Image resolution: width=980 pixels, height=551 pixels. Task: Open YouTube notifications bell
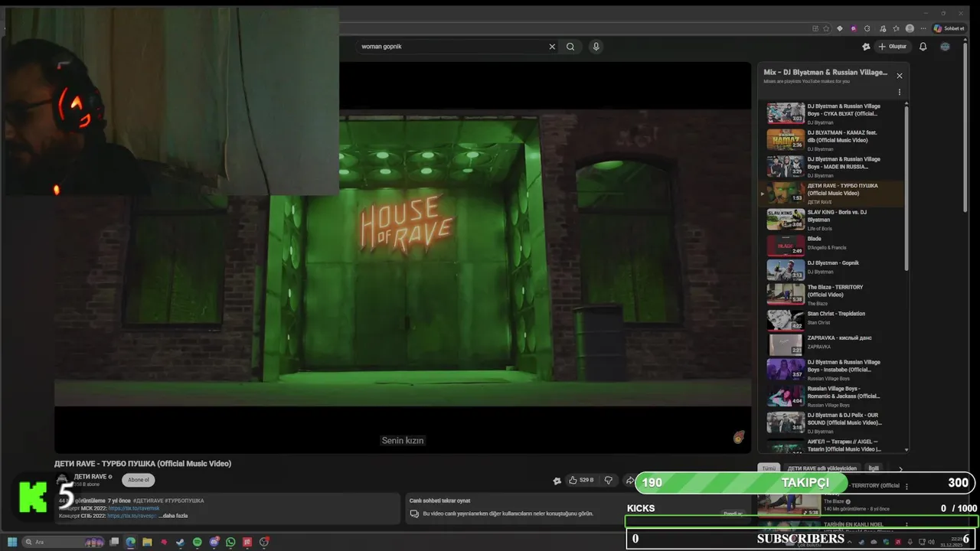point(923,47)
